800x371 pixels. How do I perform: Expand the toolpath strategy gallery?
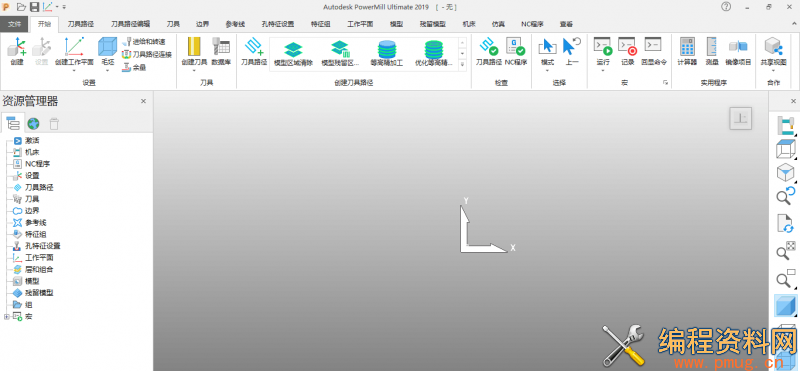pyautogui.click(x=462, y=65)
